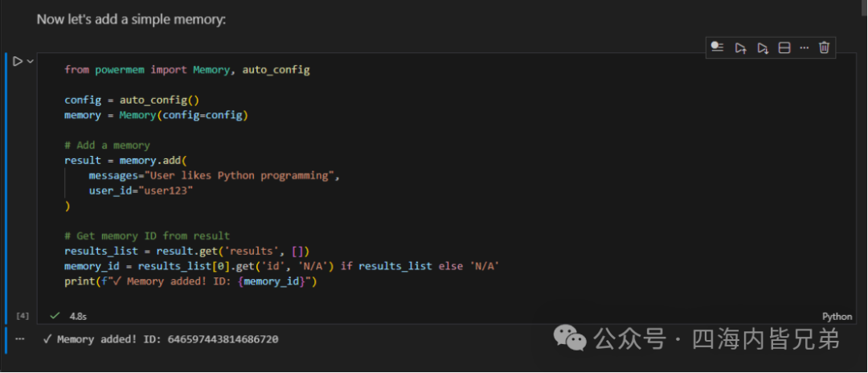
Task: Delete the cell using the trash icon
Action: pos(824,47)
